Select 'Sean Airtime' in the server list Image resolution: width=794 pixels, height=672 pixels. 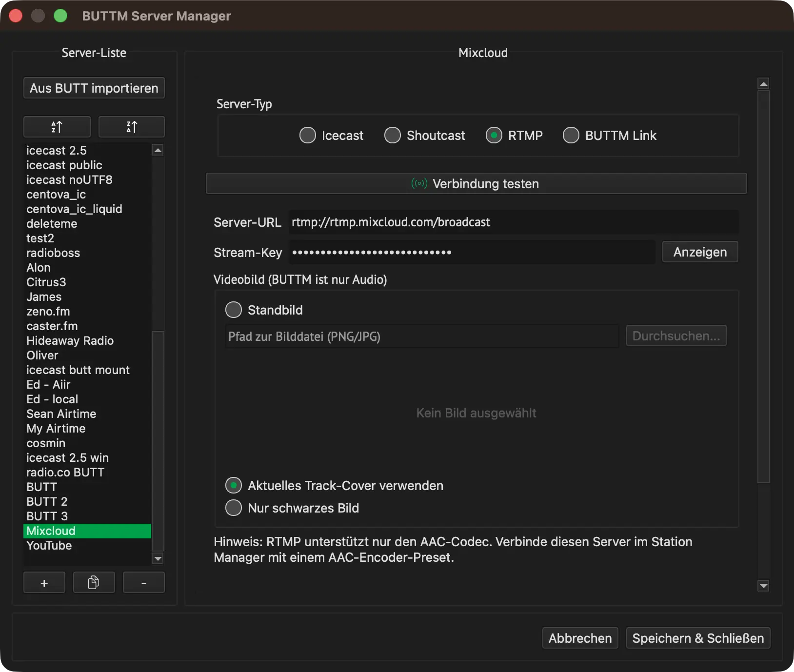[x=87, y=414]
